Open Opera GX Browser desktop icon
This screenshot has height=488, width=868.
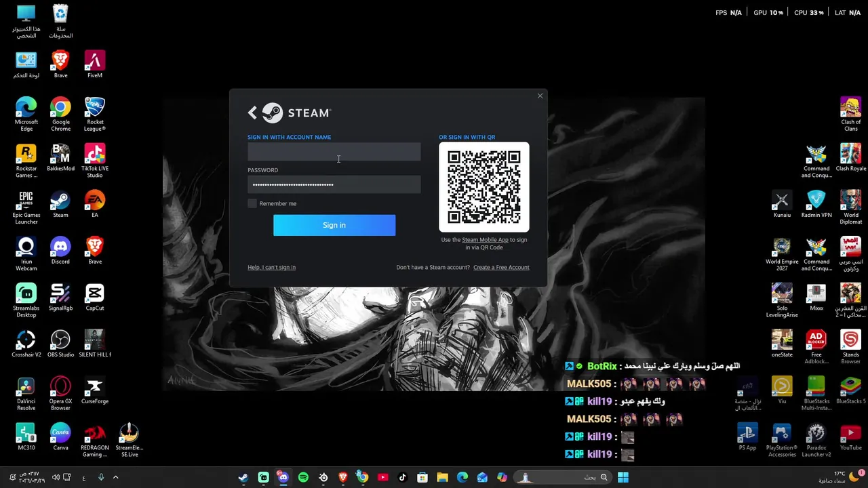[60, 393]
